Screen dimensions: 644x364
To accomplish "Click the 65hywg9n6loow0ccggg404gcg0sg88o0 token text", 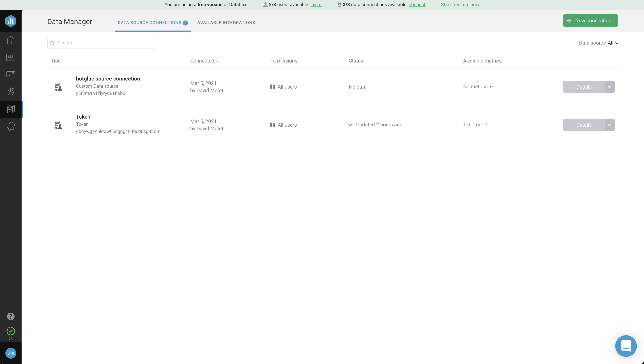I will click(117, 131).
